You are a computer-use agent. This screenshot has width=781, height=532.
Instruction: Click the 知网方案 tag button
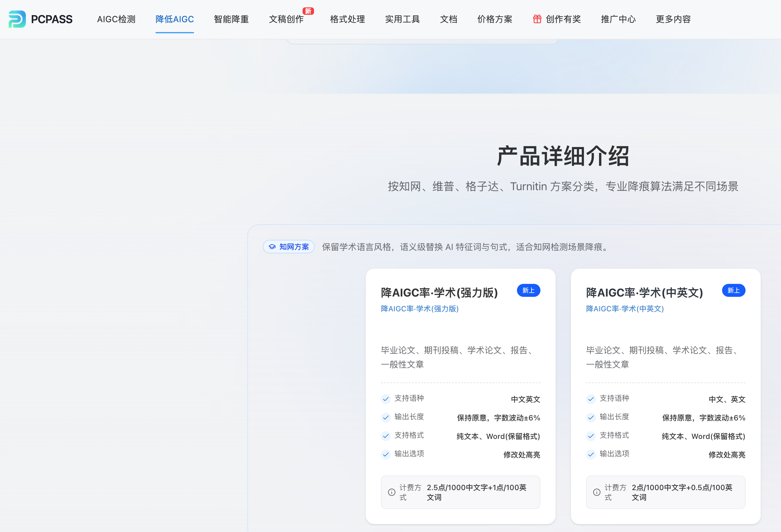click(x=289, y=247)
